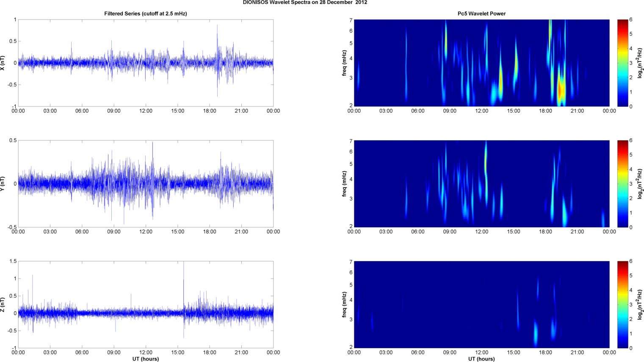Click the "Z (nT)" axis label

pos(3,304)
